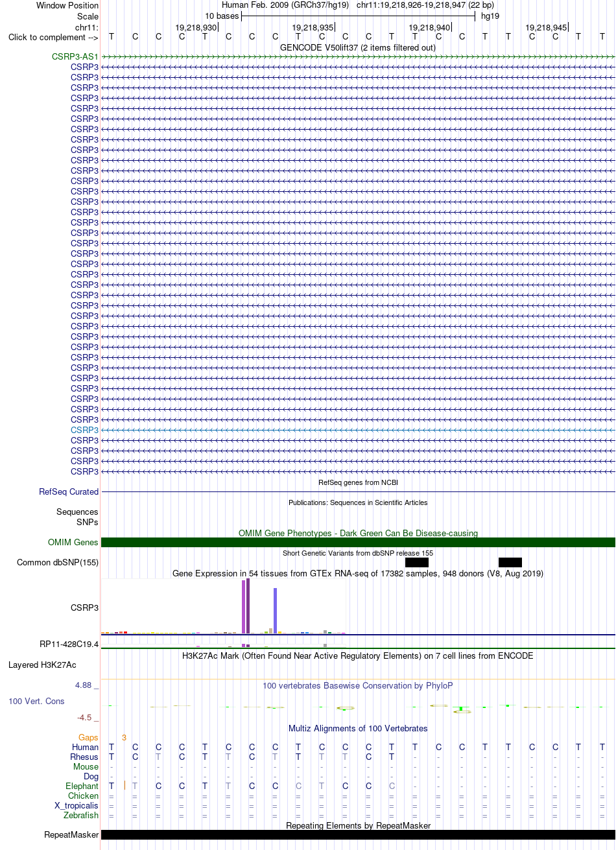The image size is (616, 850).
Task: Select the 'Chicken' alignment row label
Action: click(84, 796)
